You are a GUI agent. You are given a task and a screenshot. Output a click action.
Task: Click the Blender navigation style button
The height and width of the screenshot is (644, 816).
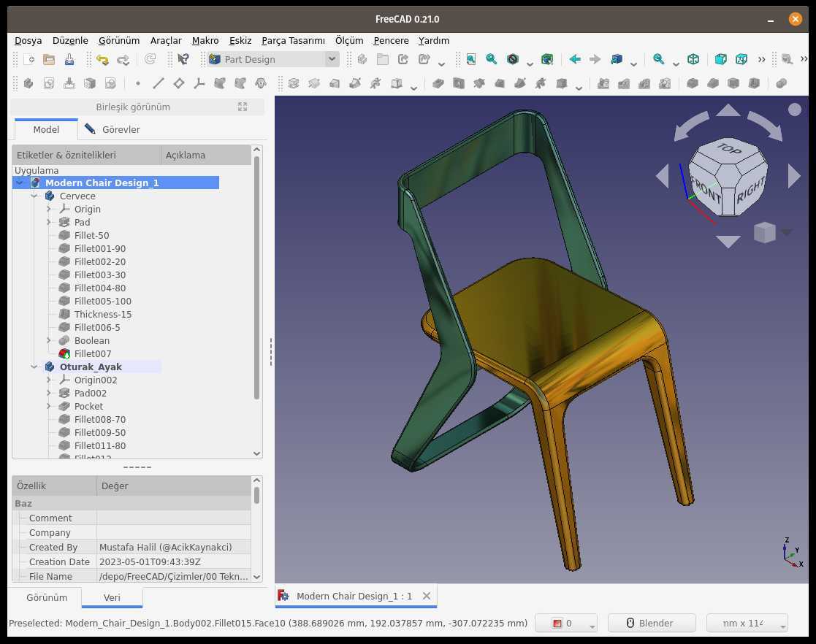[652, 623]
